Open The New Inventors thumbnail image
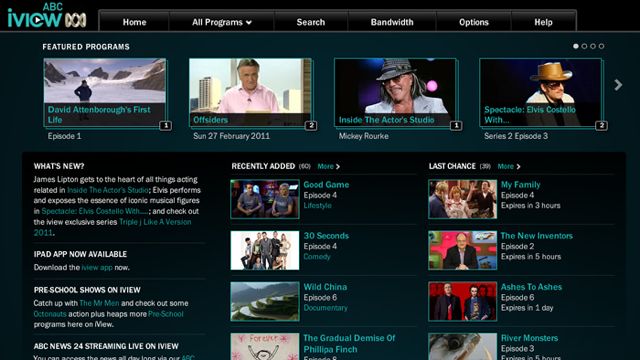Viewport: 640px width, 360px height. tap(462, 250)
